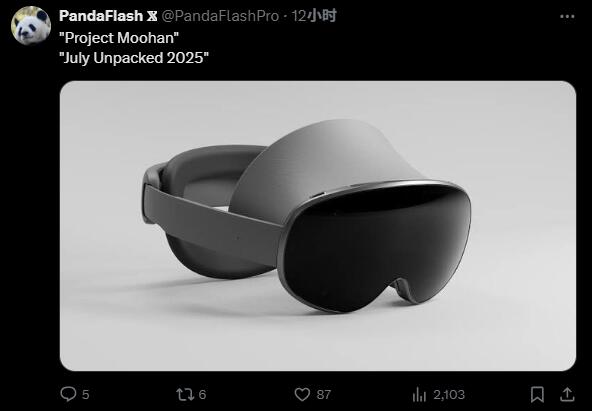The height and width of the screenshot is (411, 592).
Task: Open the view analytics bar chart icon
Action: [419, 395]
